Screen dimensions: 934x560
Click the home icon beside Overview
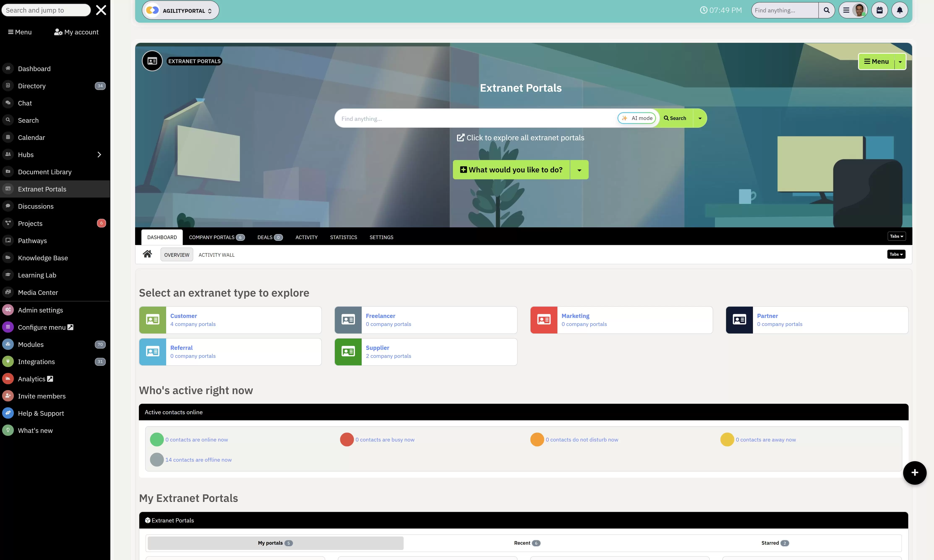(147, 254)
